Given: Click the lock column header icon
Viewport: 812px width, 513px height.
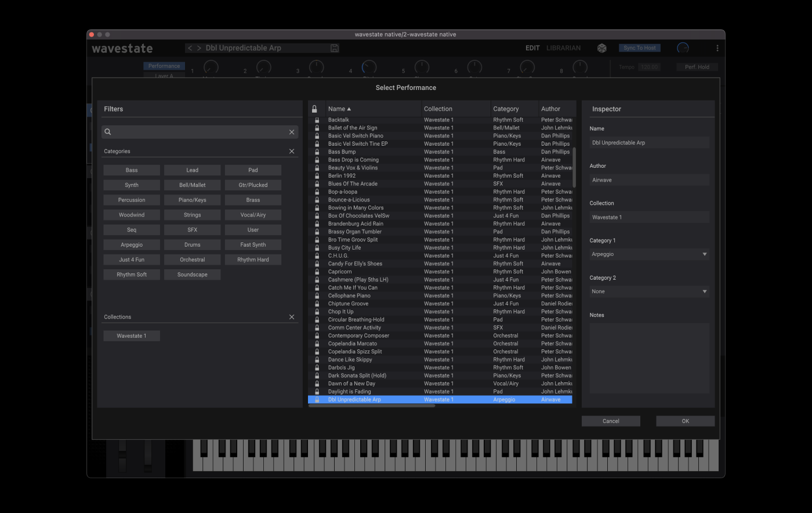Looking at the screenshot, I should click(314, 109).
